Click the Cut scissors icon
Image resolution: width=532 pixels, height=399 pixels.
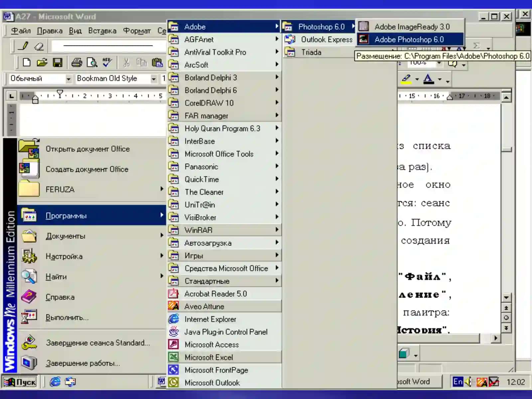[126, 63]
